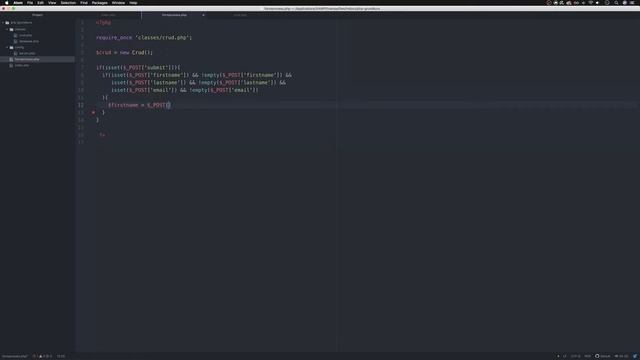
Task: Open the second file under classes
Action: (x=29, y=41)
